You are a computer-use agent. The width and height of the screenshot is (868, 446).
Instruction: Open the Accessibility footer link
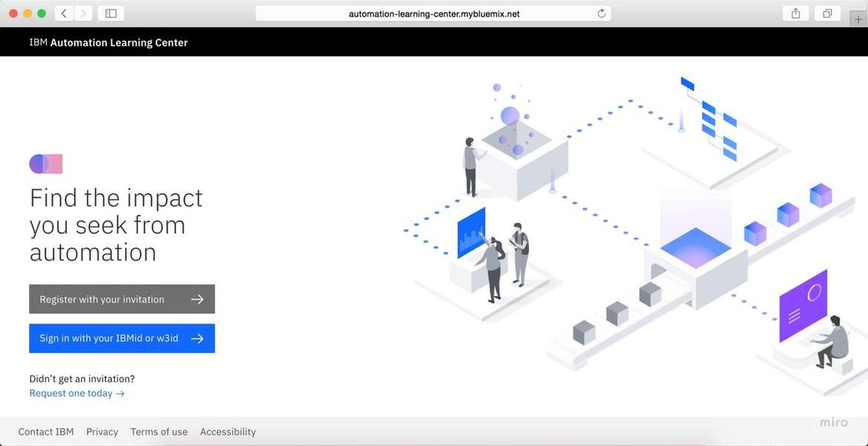pos(228,432)
